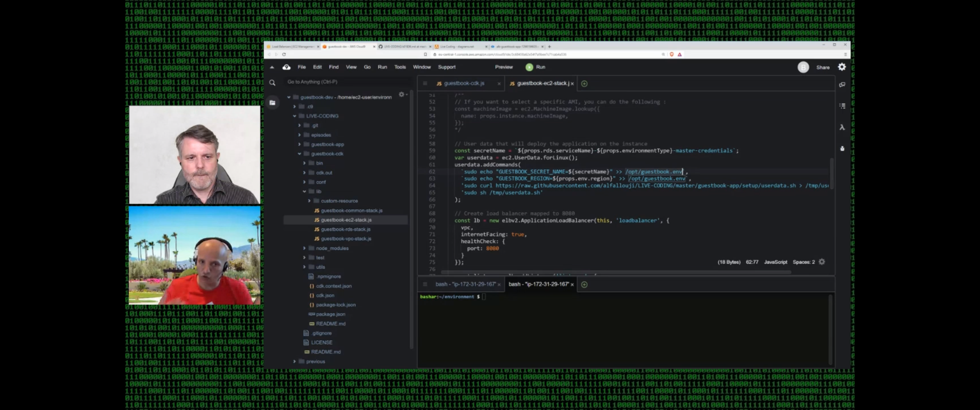Click the Environment folder panel icon
The width and height of the screenshot is (980, 410).
[x=272, y=102]
